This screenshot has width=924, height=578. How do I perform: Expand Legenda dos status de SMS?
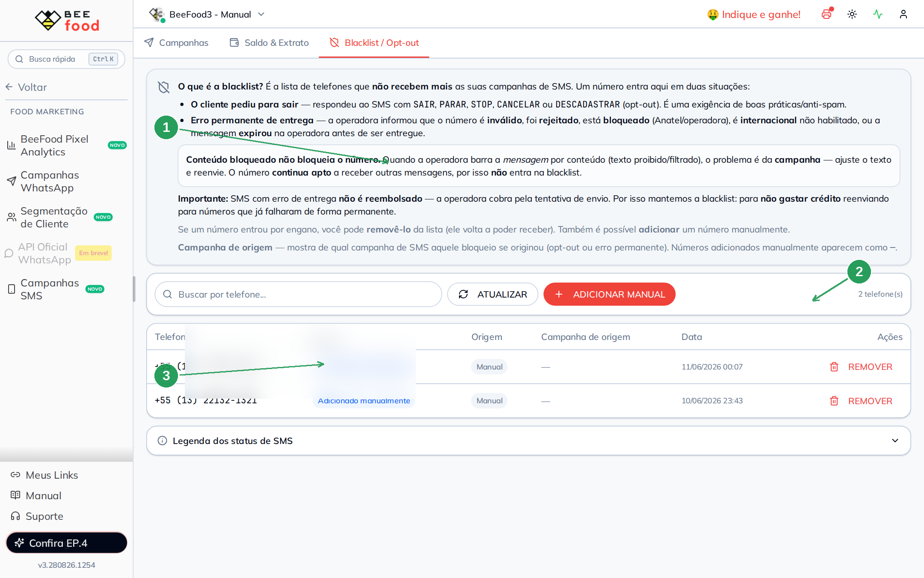[528, 441]
